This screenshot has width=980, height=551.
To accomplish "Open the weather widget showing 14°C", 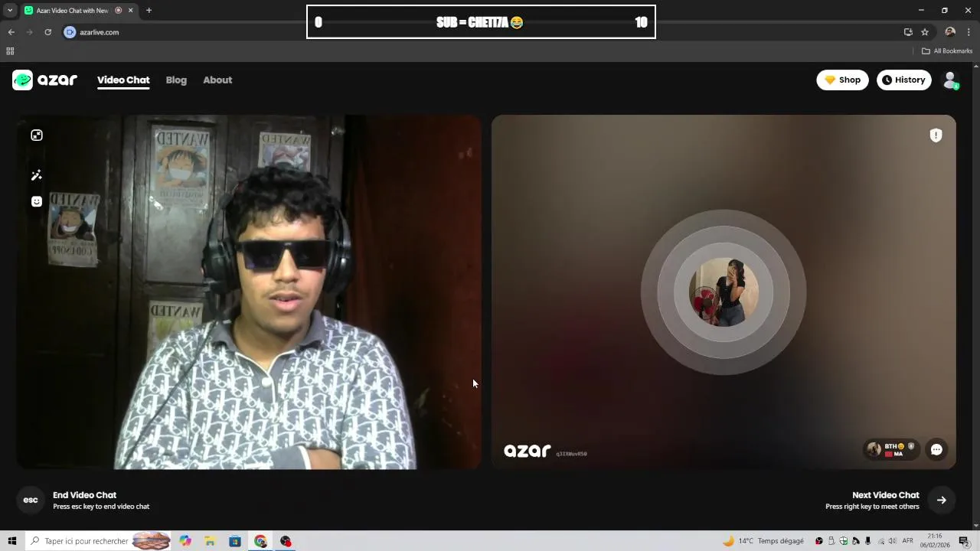I will 763,541.
